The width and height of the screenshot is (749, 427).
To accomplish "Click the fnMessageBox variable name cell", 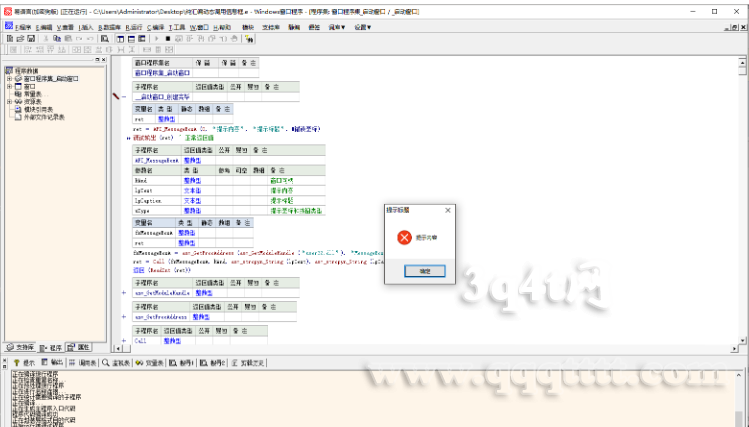I will click(x=154, y=233).
